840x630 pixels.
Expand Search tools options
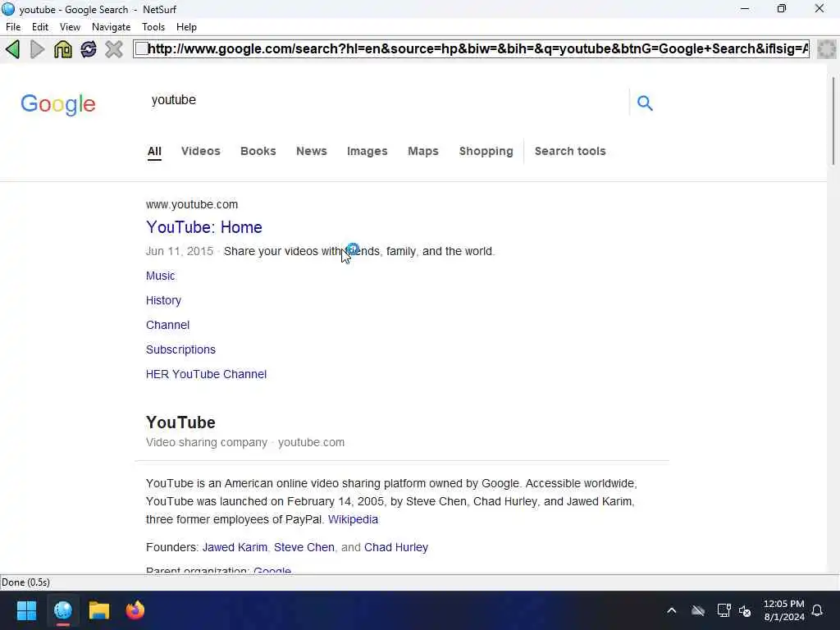coord(570,151)
